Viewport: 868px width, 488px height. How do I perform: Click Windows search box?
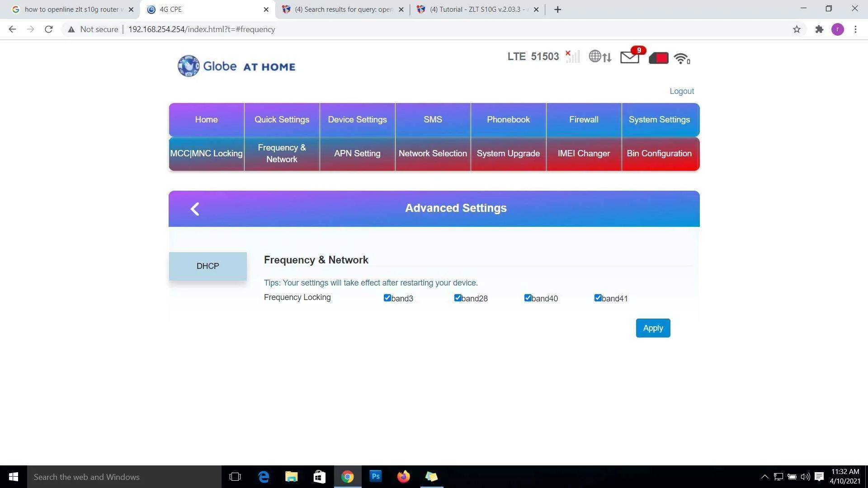(x=124, y=477)
